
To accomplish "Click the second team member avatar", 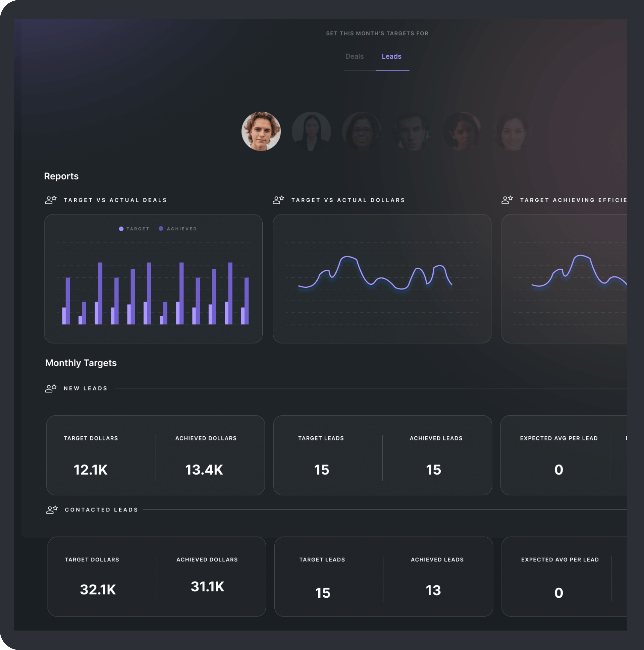I will click(x=311, y=131).
